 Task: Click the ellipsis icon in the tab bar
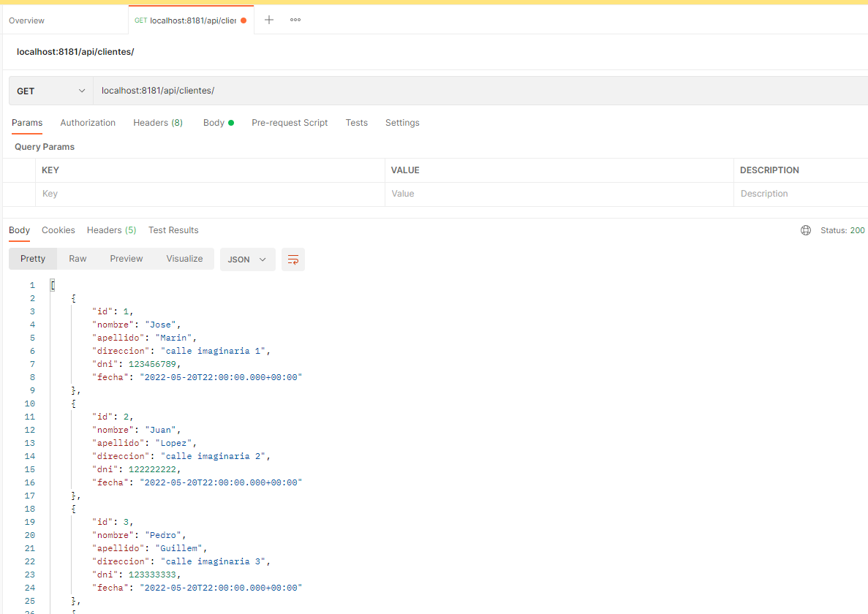[295, 20]
